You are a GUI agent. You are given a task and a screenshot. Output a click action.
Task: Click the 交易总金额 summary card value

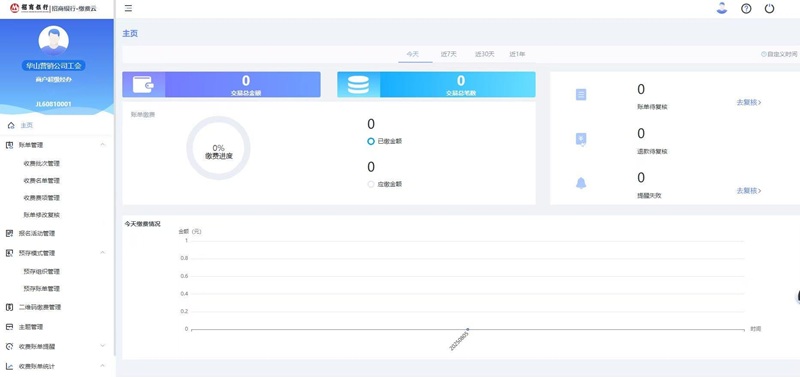[246, 81]
